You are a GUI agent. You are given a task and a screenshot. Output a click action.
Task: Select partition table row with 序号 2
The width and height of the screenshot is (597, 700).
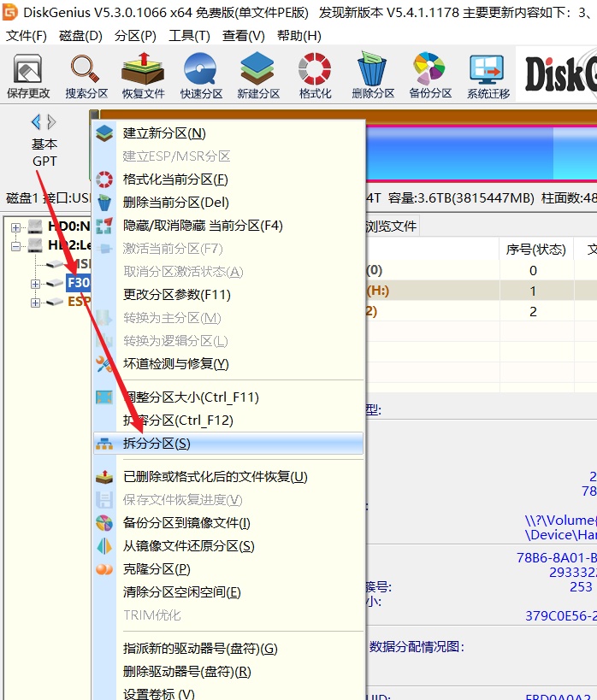482,311
